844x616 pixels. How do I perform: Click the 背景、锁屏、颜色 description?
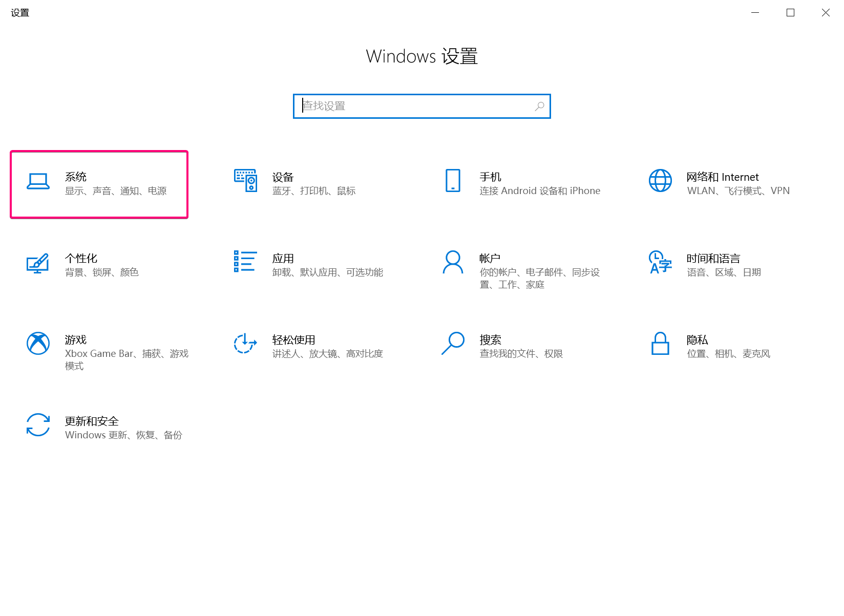(102, 272)
